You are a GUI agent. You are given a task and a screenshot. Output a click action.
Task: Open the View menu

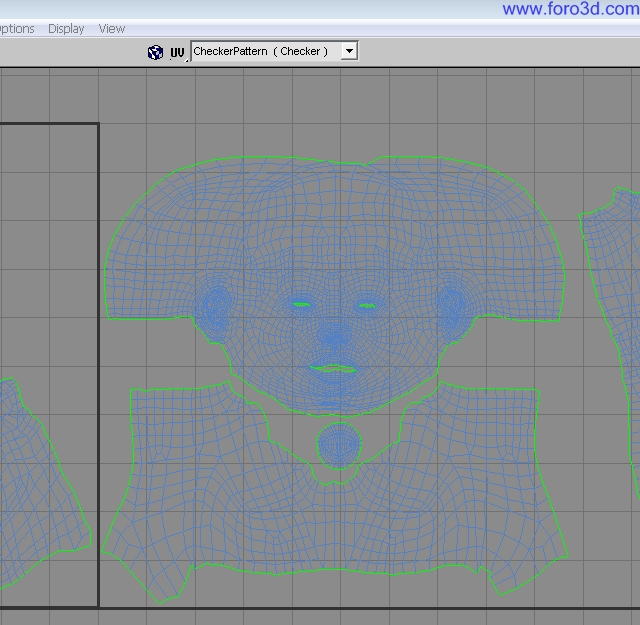(x=112, y=29)
